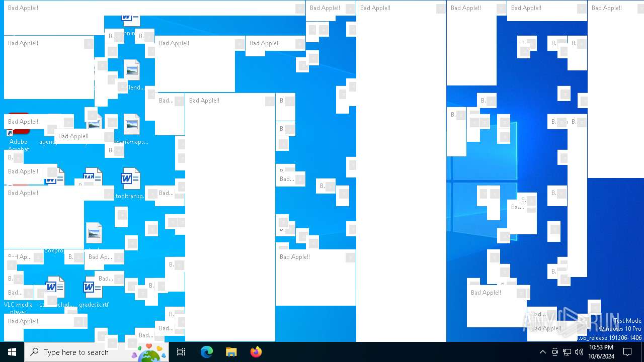Open the volume speaker tray icon
The image size is (644, 362).
(x=579, y=352)
